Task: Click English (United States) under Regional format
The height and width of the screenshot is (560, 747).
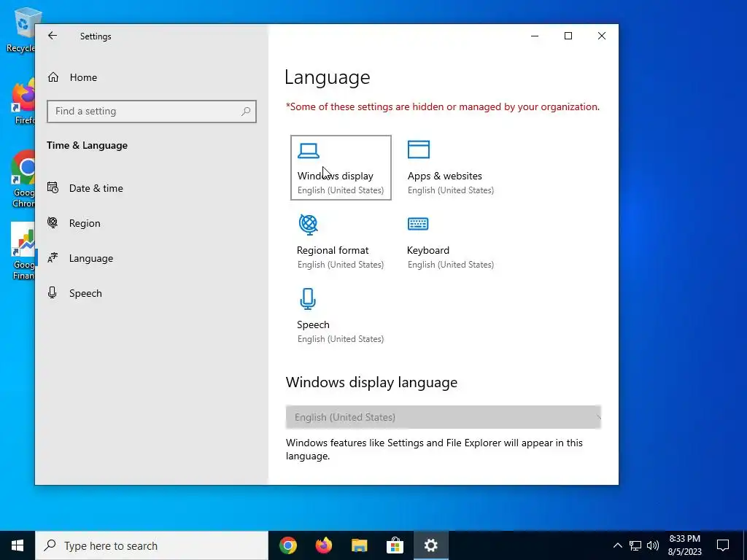Action: pos(341,264)
